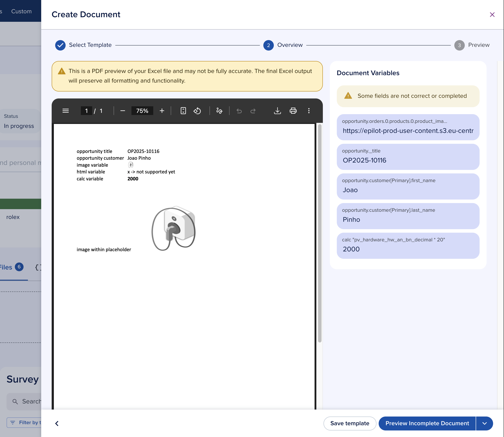Click the fit to page icon
Image resolution: width=504 pixels, height=437 pixels.
click(x=183, y=111)
